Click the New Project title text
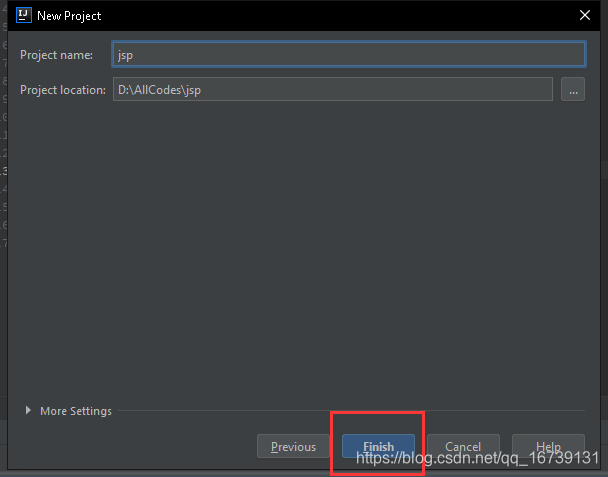Viewport: 608px width, 477px height. tap(69, 16)
